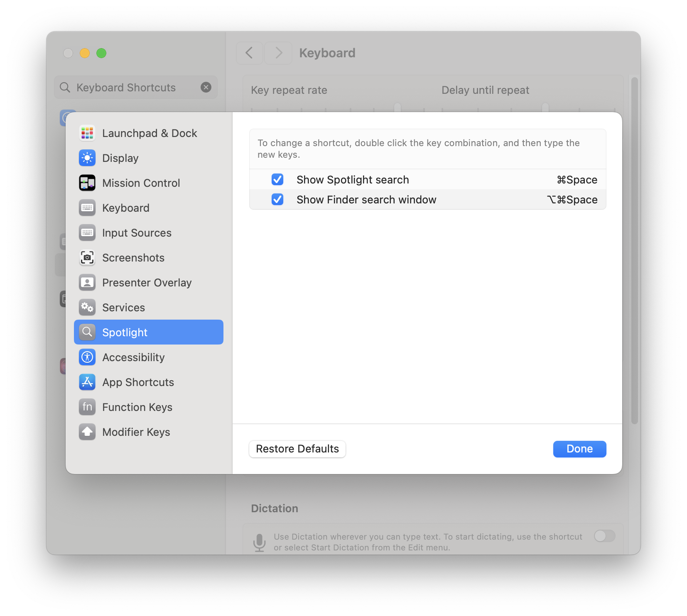Uncheck Show Spotlight search checkbox
This screenshot has width=687, height=616.
[277, 179]
